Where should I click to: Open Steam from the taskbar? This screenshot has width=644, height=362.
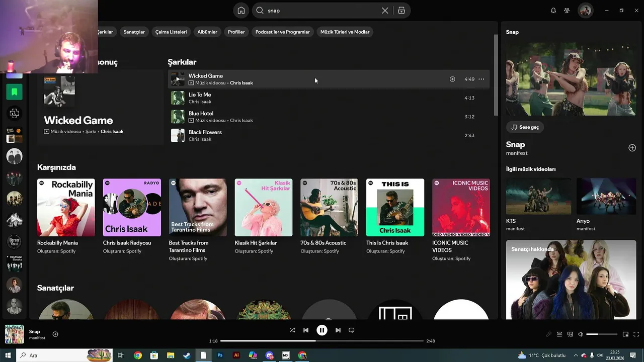click(x=187, y=355)
